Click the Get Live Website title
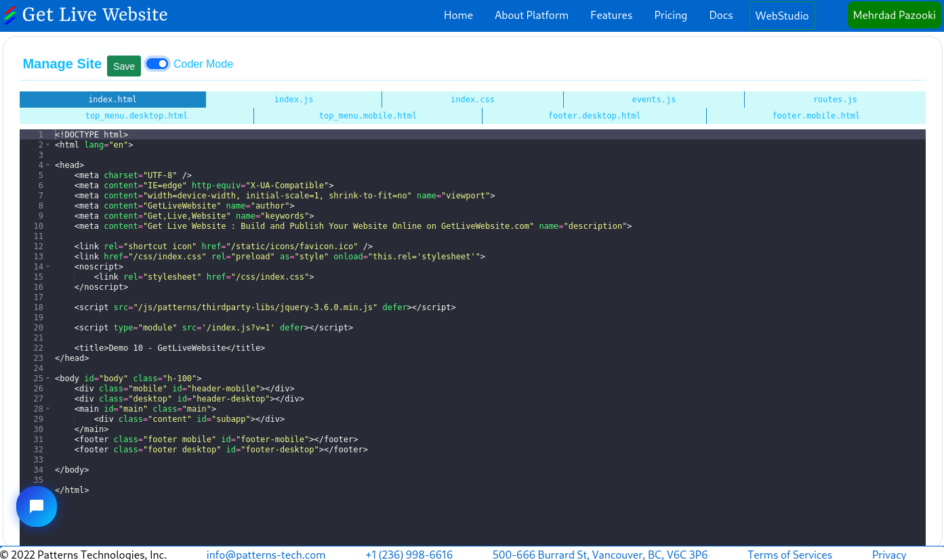The width and height of the screenshot is (944, 560). pos(95,14)
